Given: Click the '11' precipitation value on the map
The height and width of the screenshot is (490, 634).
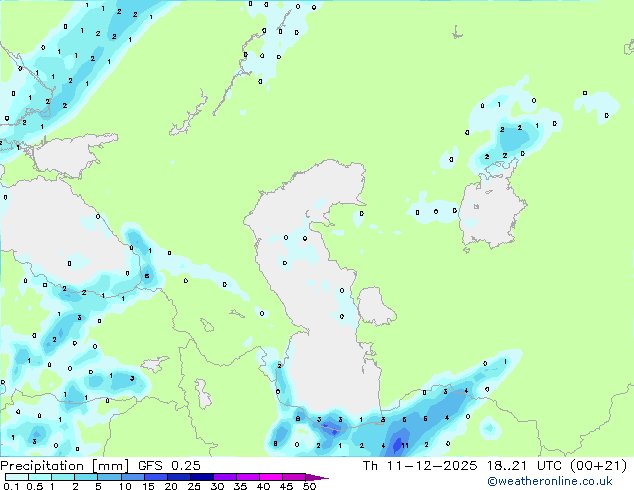Looking at the screenshot, I should click(405, 446).
